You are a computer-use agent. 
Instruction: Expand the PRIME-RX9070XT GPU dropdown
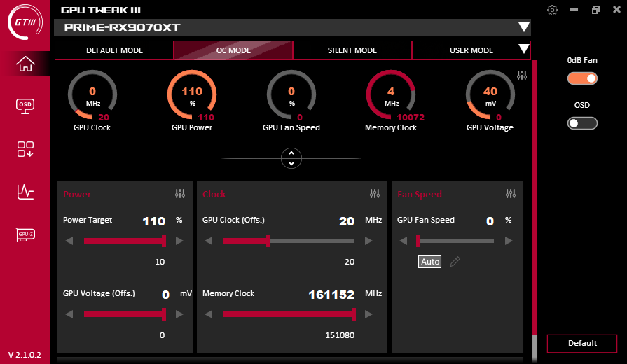click(523, 27)
